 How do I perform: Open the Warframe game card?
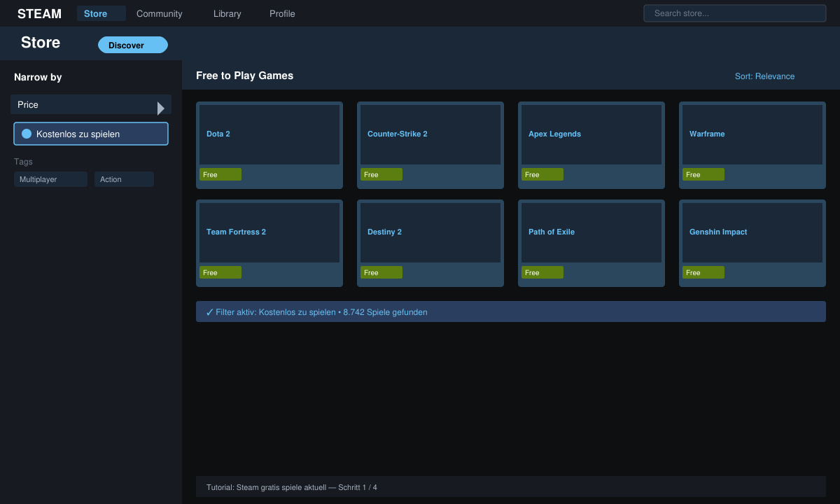752,145
